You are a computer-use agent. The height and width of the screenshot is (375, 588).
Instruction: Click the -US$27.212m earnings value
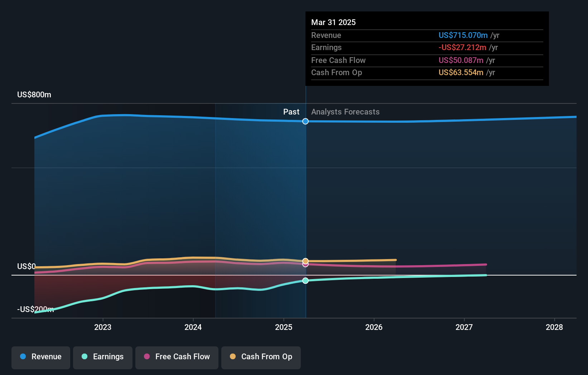tap(462, 47)
